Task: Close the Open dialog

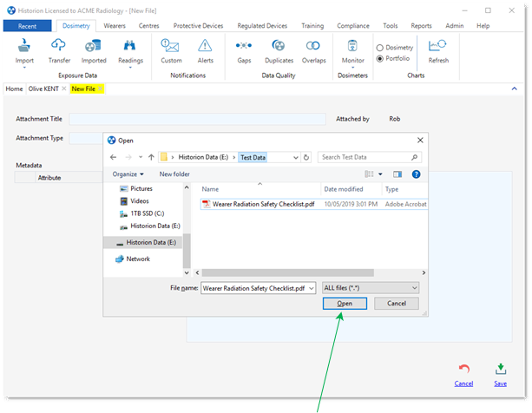Action: 420,140
